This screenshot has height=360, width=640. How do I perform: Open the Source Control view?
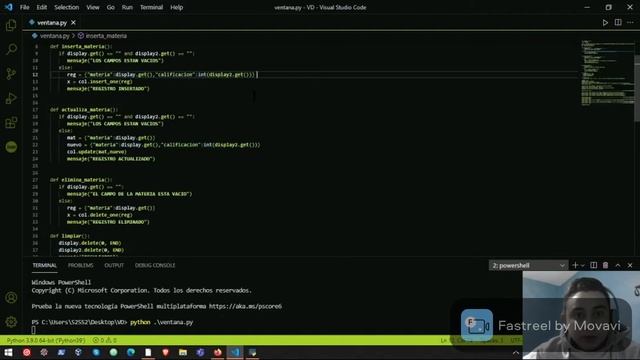(x=11, y=73)
